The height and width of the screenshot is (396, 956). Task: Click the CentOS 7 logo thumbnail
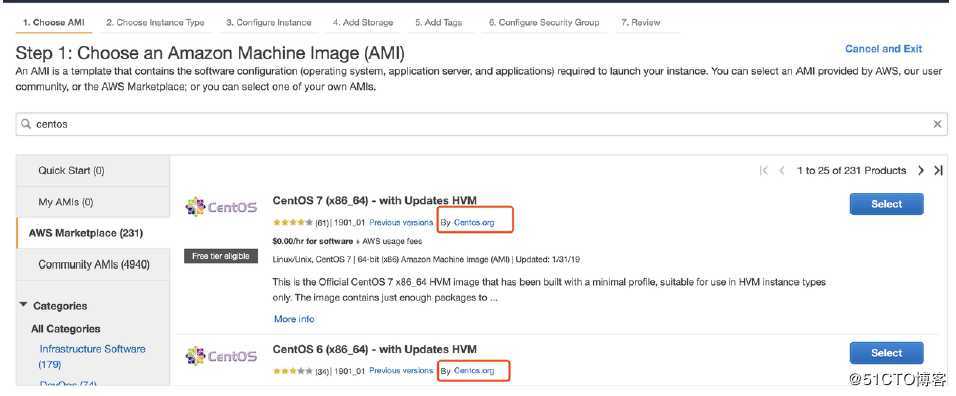[221, 208]
